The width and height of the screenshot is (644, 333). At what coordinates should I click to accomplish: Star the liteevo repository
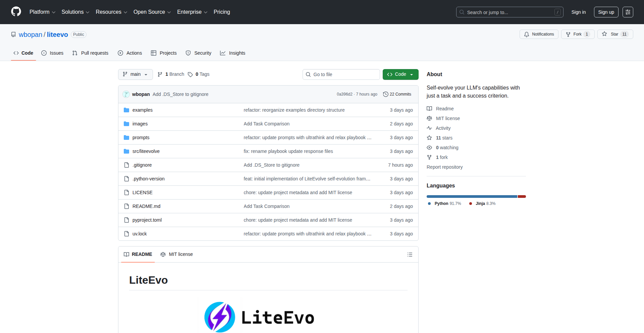point(615,34)
